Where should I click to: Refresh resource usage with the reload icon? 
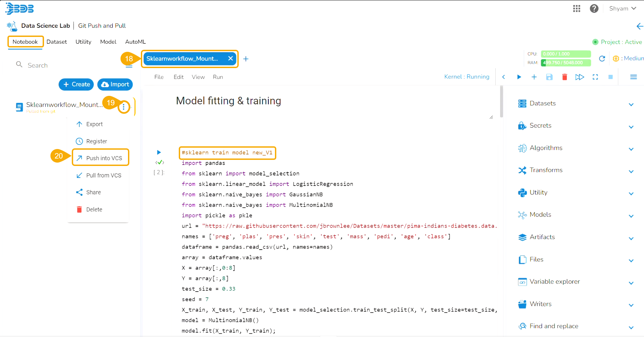[602, 59]
